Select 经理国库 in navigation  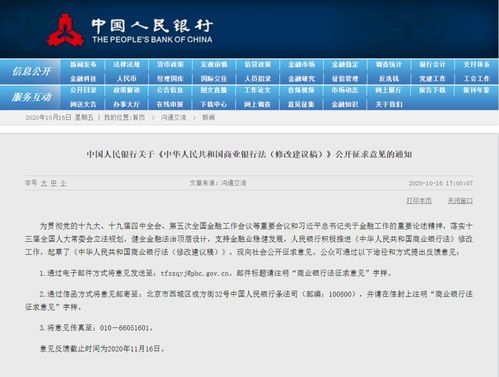[170, 79]
